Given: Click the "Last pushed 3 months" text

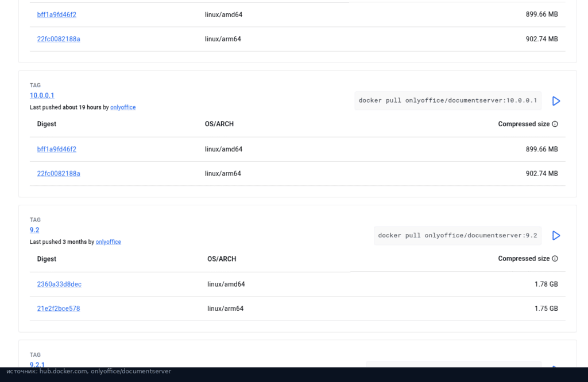Looking at the screenshot, I should coord(58,241).
